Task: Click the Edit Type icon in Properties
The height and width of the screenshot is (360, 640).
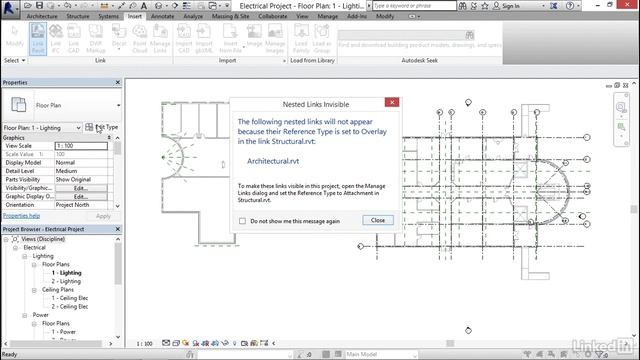Action: pyautogui.click(x=89, y=127)
